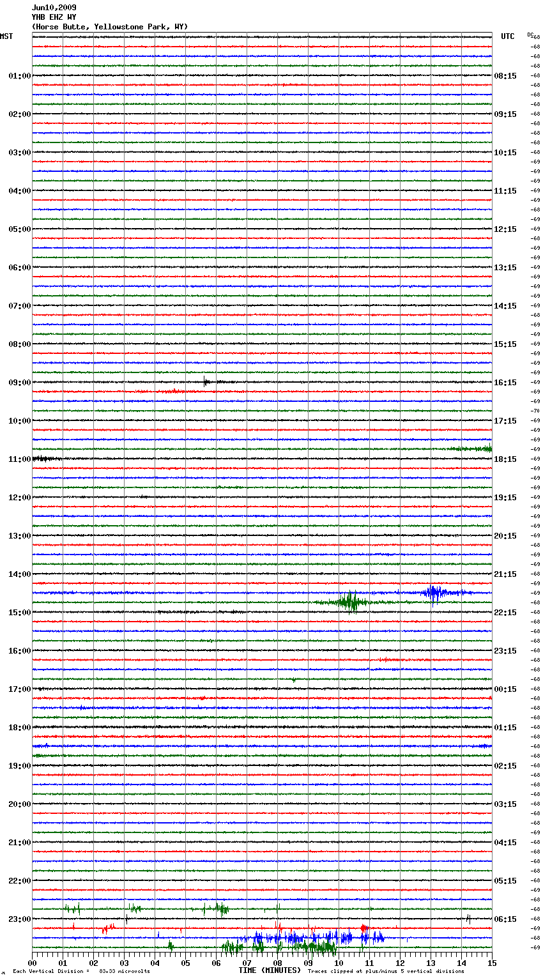Click the '17:15' UTC time label
The image size is (543, 980).
(505, 421)
